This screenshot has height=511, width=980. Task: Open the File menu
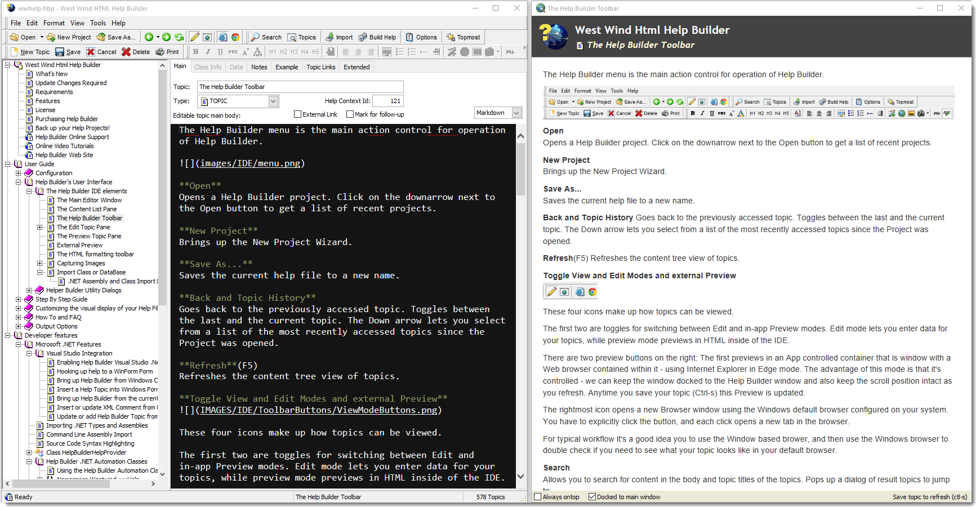16,23
